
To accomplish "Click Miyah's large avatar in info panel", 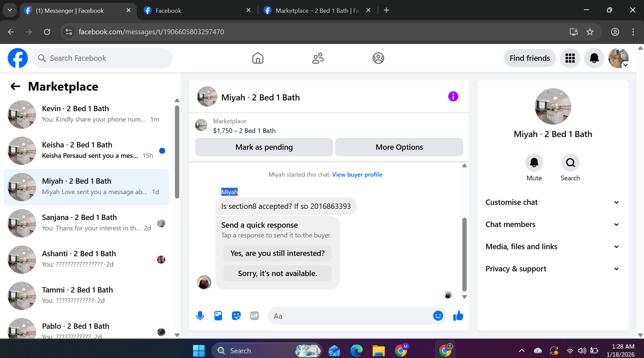I will tap(553, 106).
